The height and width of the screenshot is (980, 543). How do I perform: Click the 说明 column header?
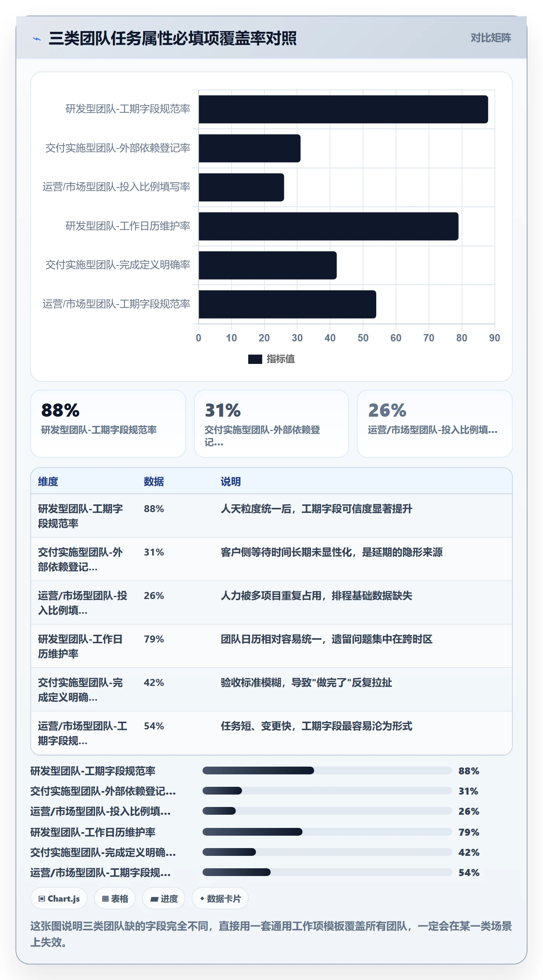tap(231, 481)
